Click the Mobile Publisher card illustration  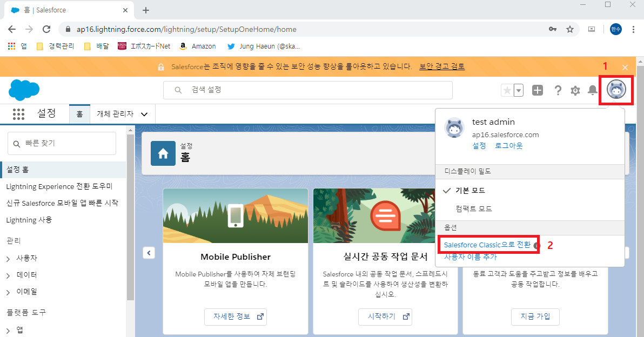coord(236,216)
